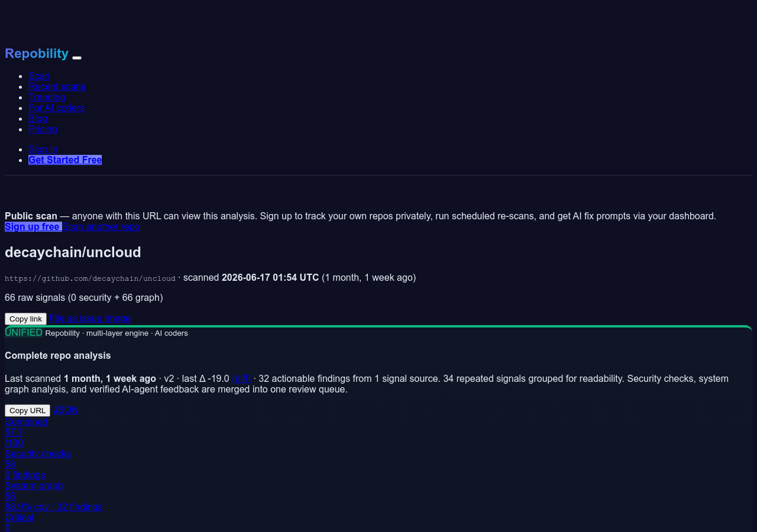Open the Image link
Viewport: 757px width, 532px height.
point(118,318)
